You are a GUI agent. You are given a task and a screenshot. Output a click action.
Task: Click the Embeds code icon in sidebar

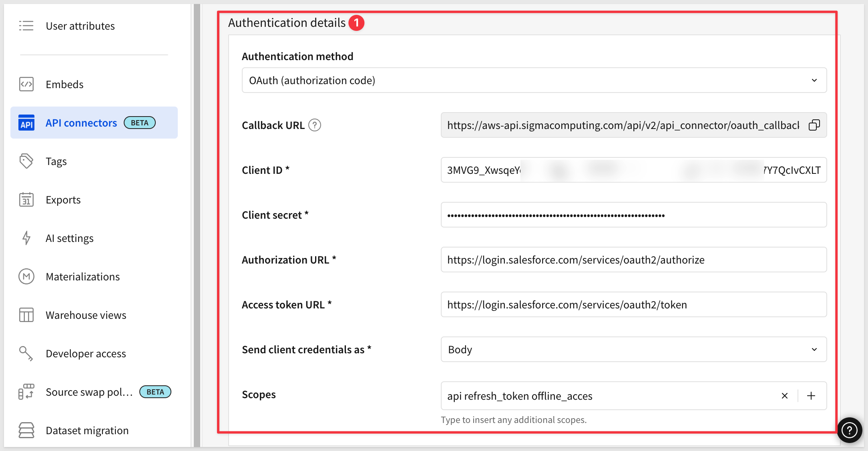(x=26, y=85)
